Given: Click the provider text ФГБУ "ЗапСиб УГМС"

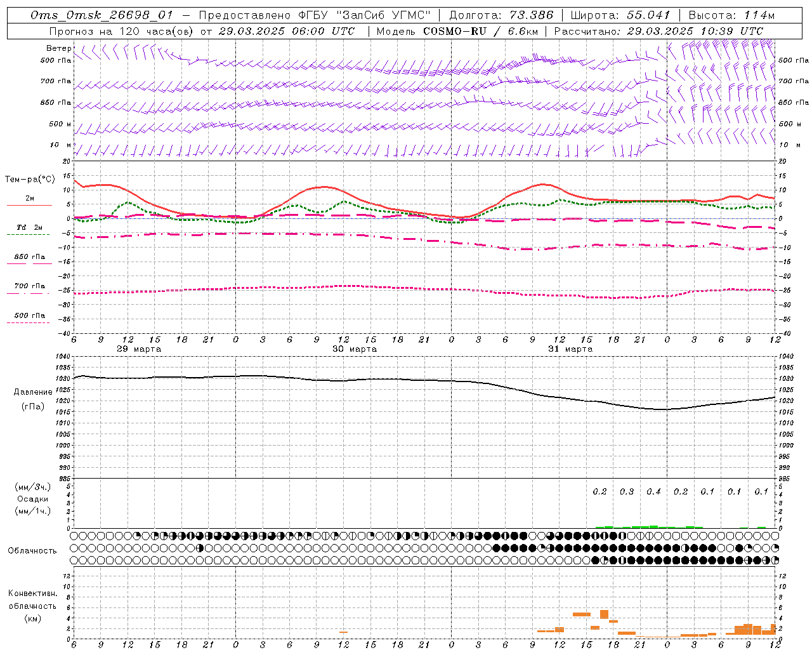Looking at the screenshot, I should (x=365, y=15).
